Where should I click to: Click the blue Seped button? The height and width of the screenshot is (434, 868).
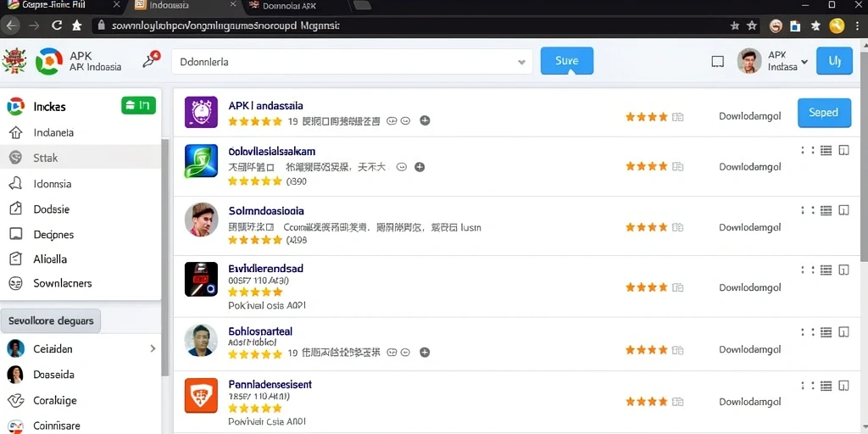click(824, 113)
